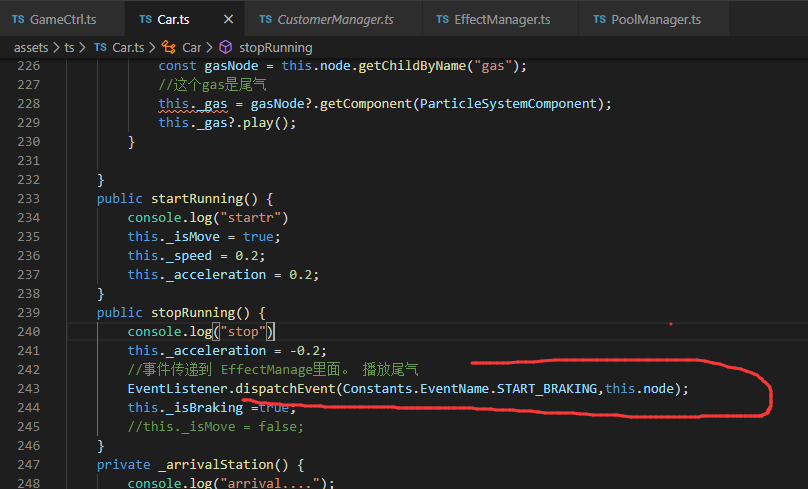
Task: Click the method cube icon in breadcrumb
Action: [226, 47]
